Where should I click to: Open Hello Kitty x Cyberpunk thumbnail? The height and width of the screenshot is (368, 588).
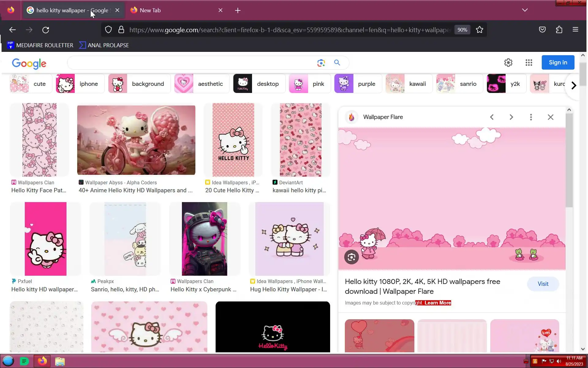[x=204, y=239]
